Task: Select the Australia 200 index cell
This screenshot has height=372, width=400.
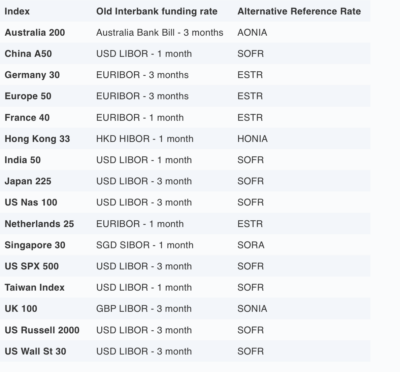Action: click(x=35, y=33)
